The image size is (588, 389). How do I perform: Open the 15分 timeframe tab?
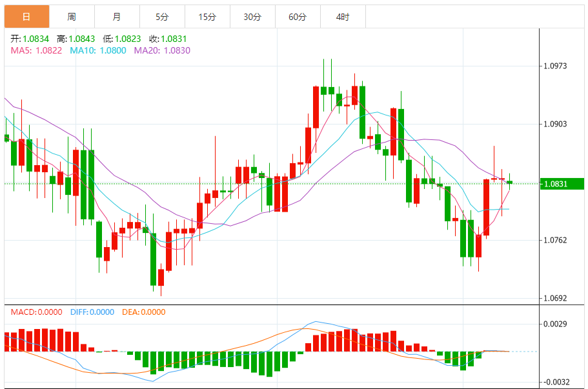(x=207, y=17)
